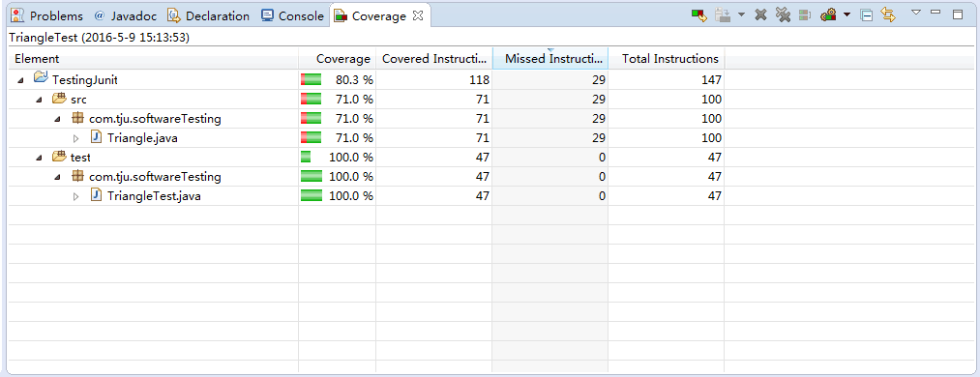Collapse the package under test
Screen dimensions: 980x377
57,177
